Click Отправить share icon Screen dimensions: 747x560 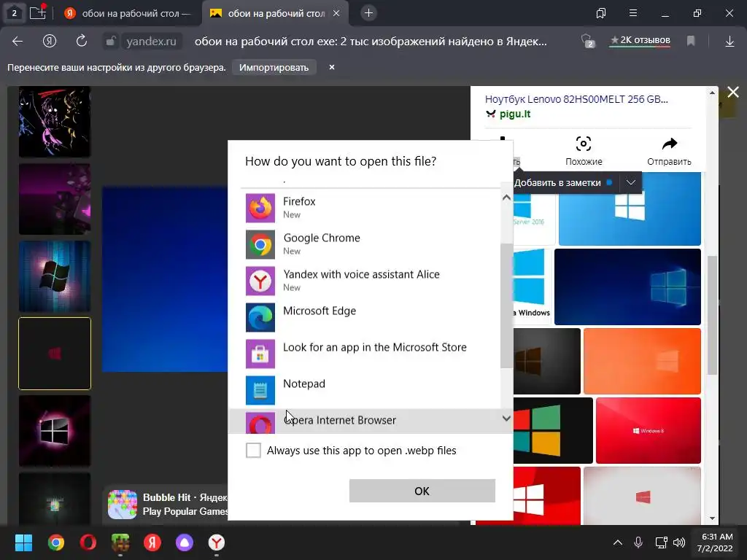pos(669,151)
